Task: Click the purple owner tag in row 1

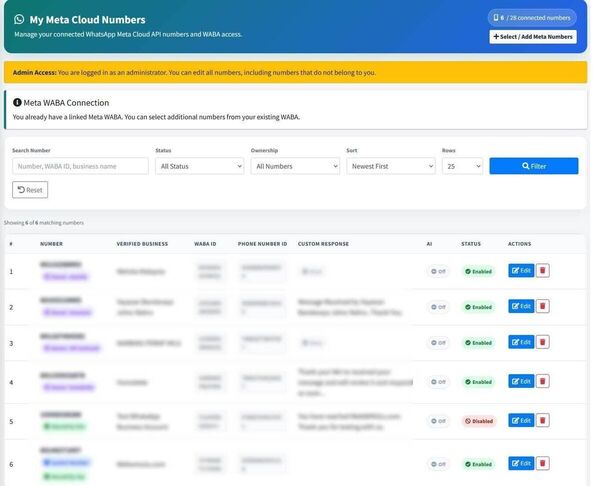Action: click(x=66, y=276)
